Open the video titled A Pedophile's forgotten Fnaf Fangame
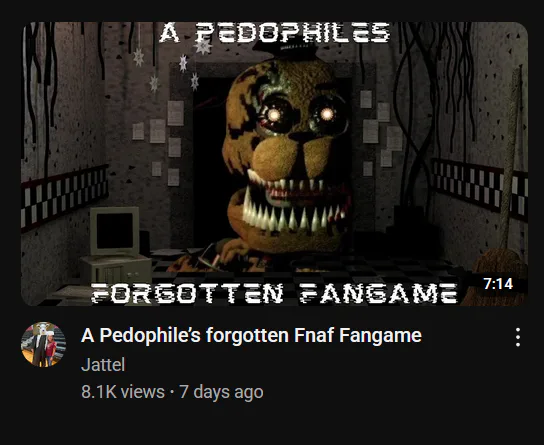 (251, 335)
